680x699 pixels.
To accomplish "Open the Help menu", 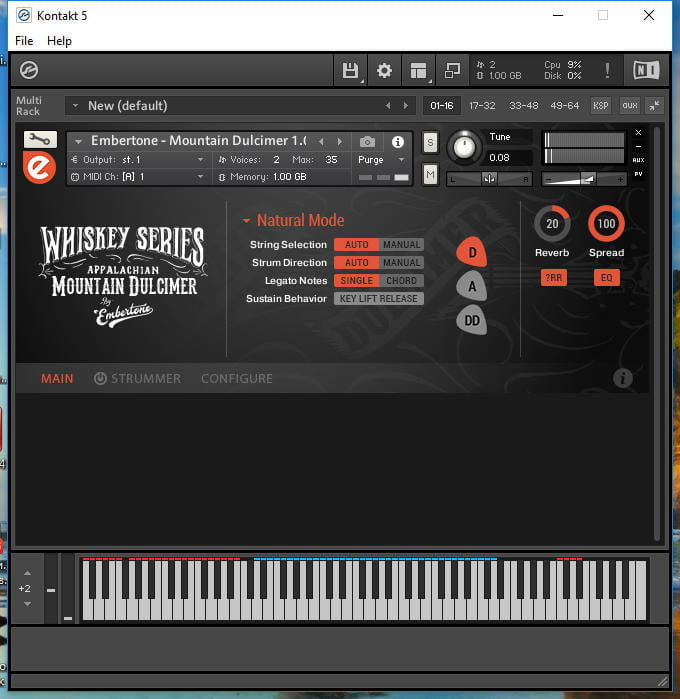I will (x=59, y=41).
